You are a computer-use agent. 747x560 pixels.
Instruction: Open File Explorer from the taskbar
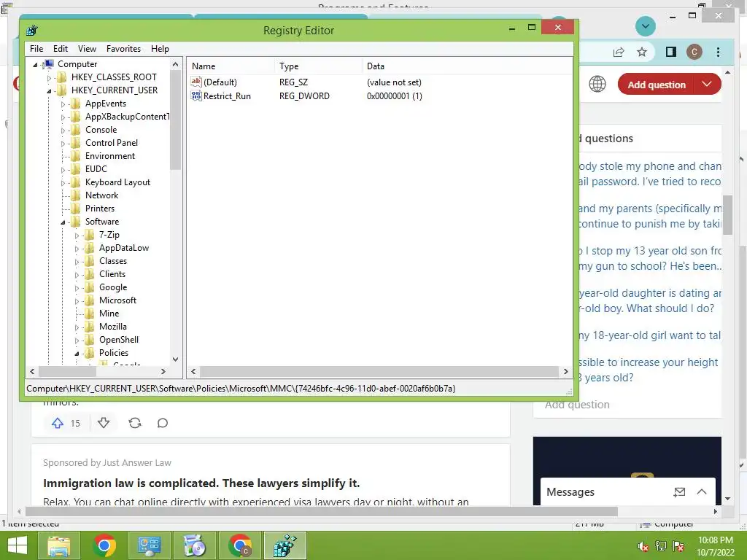coord(59,545)
